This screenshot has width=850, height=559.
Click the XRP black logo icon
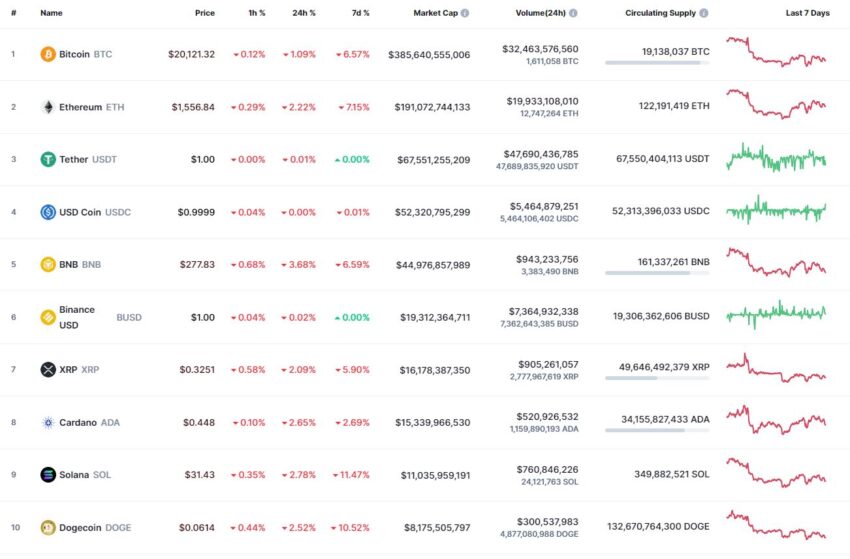click(x=48, y=370)
